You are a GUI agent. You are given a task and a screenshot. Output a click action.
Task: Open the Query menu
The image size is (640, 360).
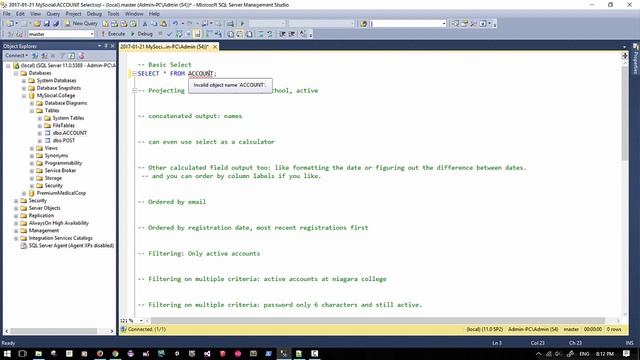tap(53, 14)
